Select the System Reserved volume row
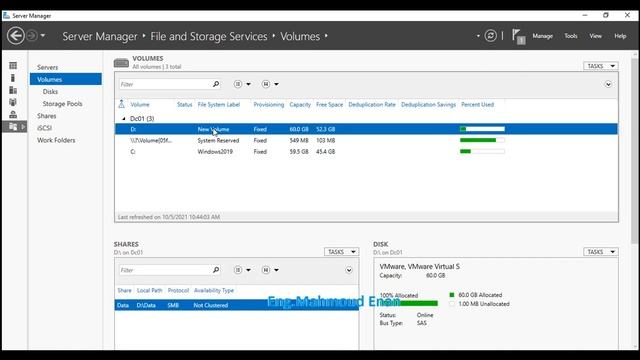The height and width of the screenshot is (360, 640). 366,140
